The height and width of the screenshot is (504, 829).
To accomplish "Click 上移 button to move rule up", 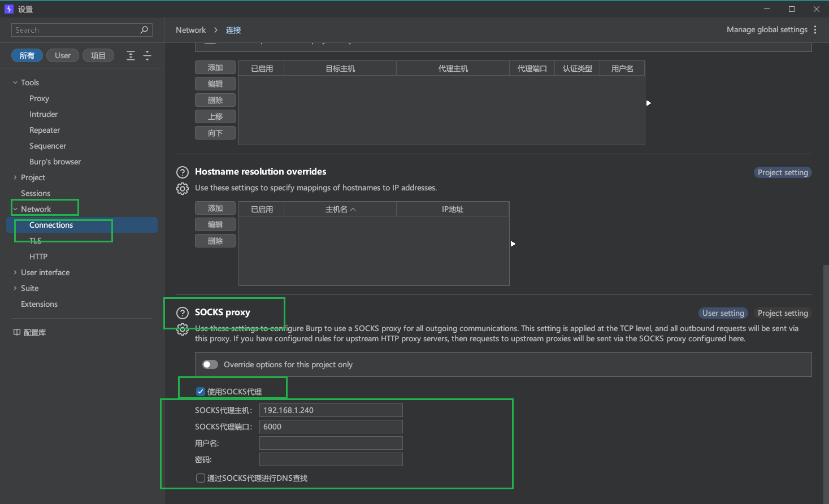I will (215, 116).
